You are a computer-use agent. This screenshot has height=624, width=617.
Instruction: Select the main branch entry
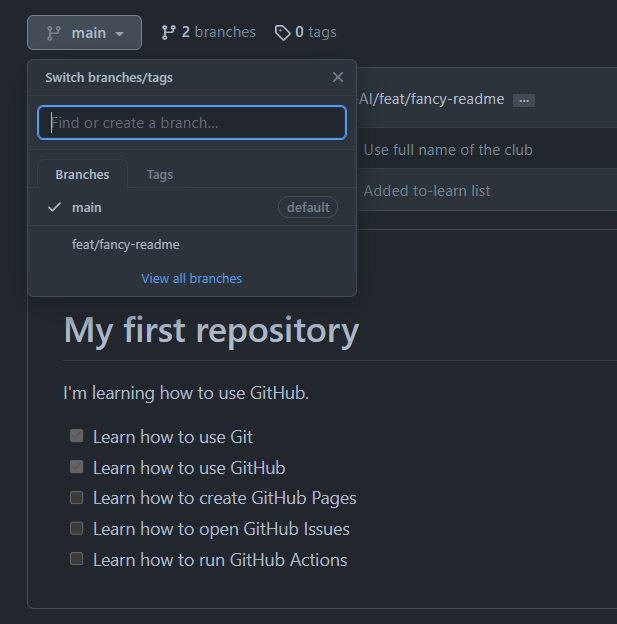192,207
